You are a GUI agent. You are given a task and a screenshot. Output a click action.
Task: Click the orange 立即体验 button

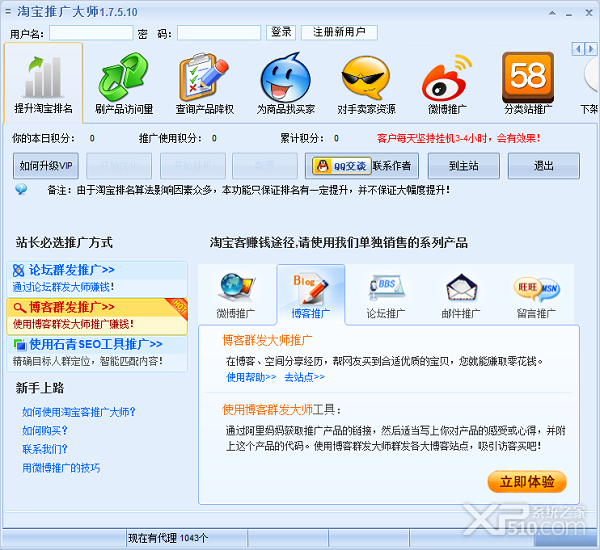527,481
